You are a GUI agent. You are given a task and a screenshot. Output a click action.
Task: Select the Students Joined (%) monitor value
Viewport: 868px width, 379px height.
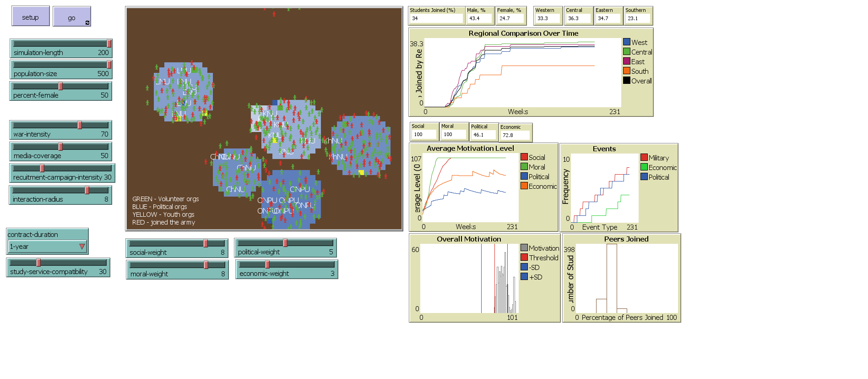436,18
